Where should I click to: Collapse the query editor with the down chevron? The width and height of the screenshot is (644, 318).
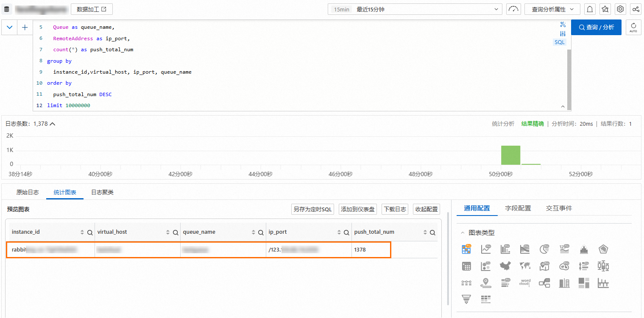tap(9, 27)
